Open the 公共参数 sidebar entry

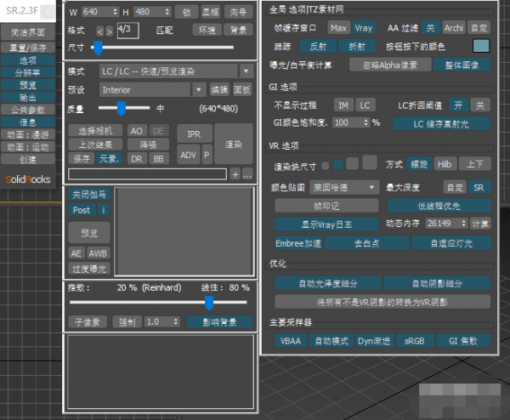(28, 110)
